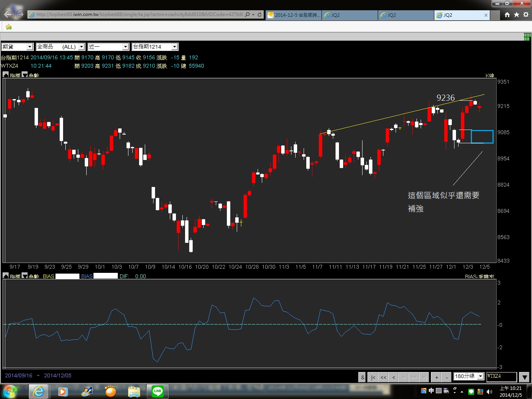Click the volume speaker tray icon
The width and height of the screenshot is (532, 399).
(489, 391)
